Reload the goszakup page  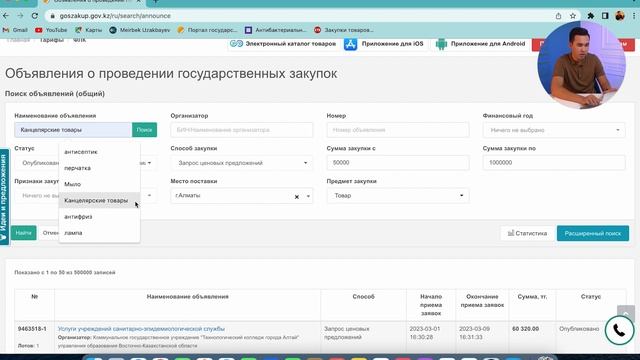point(35,16)
